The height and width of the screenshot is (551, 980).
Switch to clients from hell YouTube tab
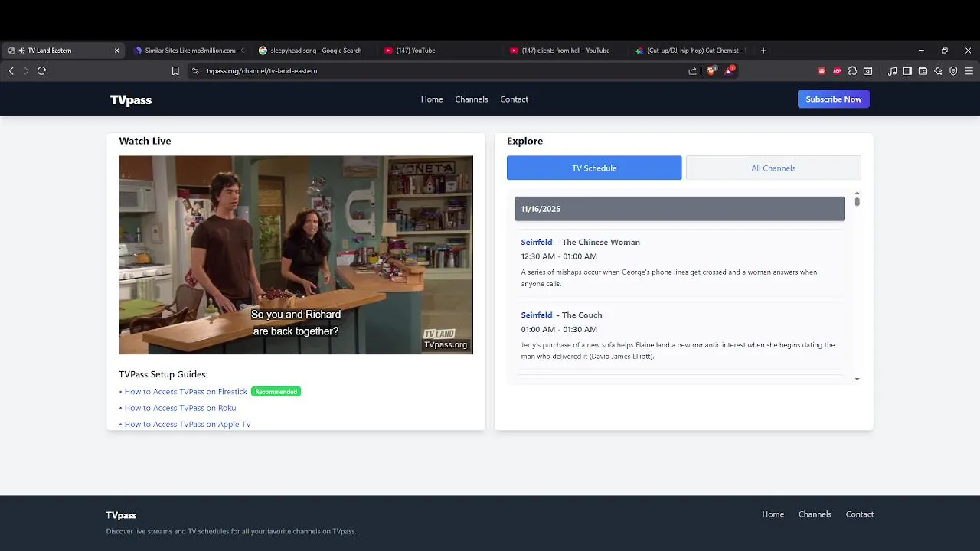(x=565, y=51)
